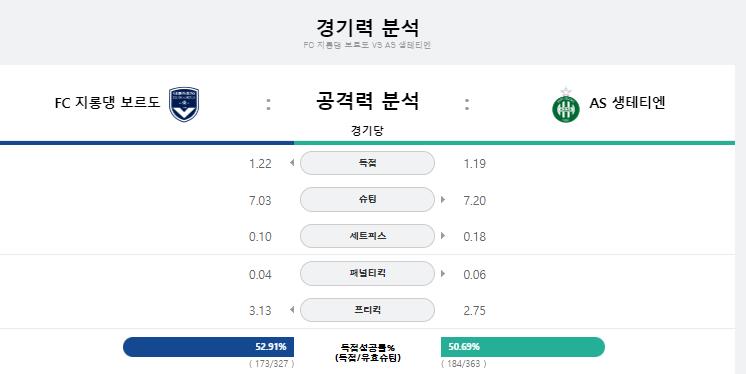The image size is (746, 374).
Task: Click the right arrow beside 세트피스
Action: pyautogui.click(x=443, y=236)
